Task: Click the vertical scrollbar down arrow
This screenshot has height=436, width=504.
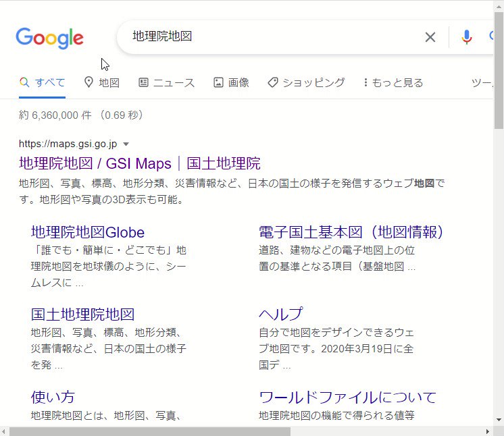Action: (x=499, y=420)
